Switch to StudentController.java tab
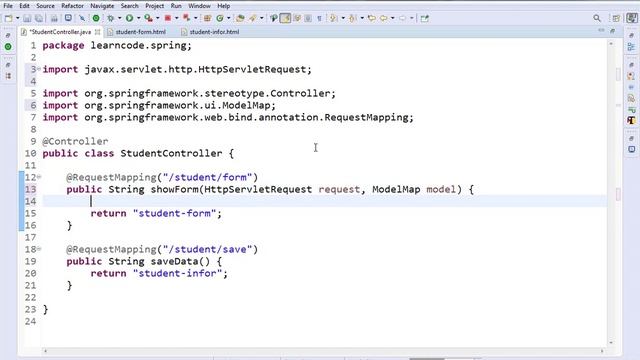Viewport: 640px width, 360px height. coord(60,32)
